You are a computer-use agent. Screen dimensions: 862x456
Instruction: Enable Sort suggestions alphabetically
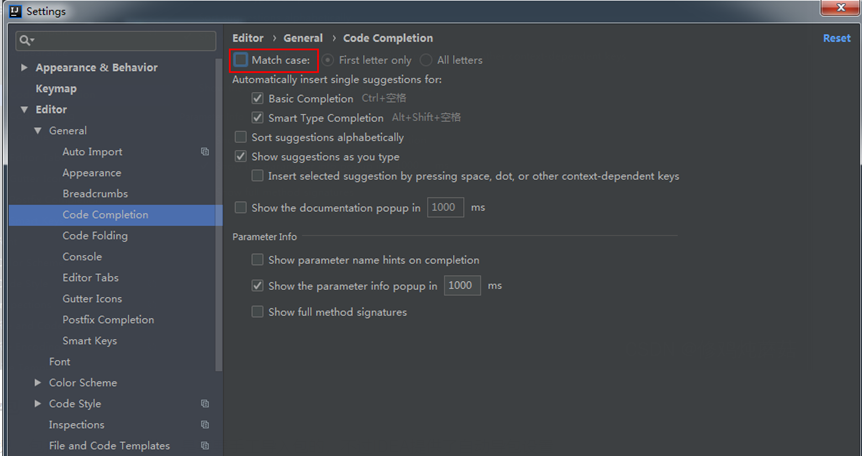click(241, 137)
